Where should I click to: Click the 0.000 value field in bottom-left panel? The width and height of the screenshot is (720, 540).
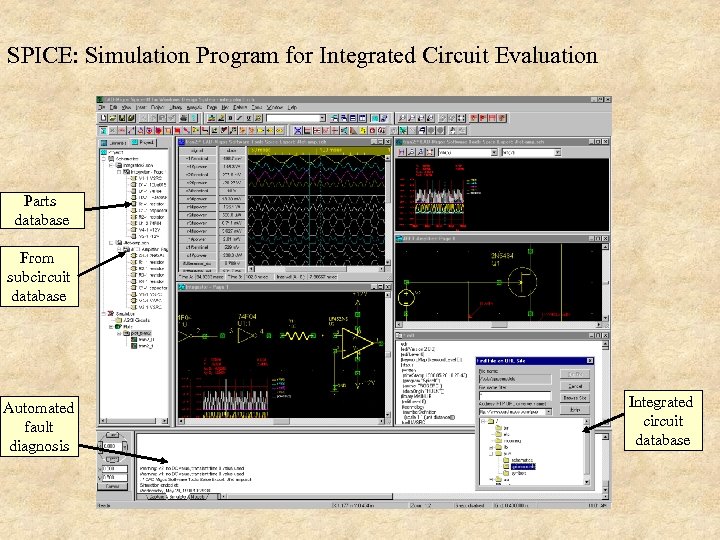click(112, 446)
